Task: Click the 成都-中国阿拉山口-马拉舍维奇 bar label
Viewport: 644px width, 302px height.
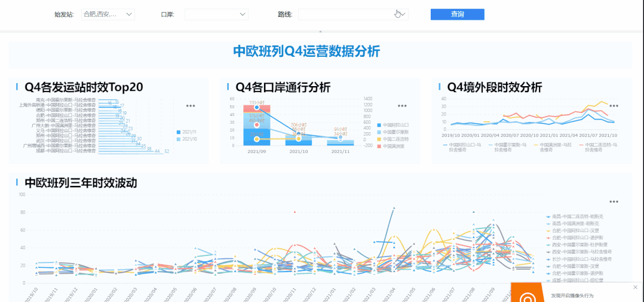Action: [x=66, y=151]
